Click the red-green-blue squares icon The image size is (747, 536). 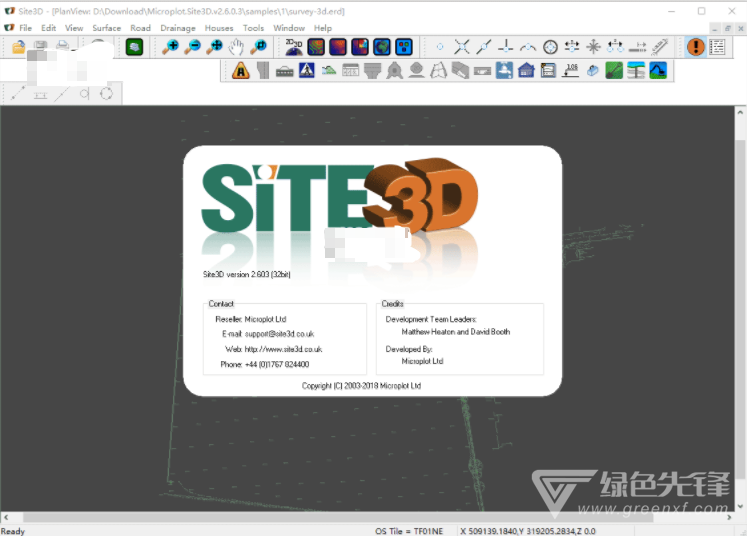pos(404,47)
